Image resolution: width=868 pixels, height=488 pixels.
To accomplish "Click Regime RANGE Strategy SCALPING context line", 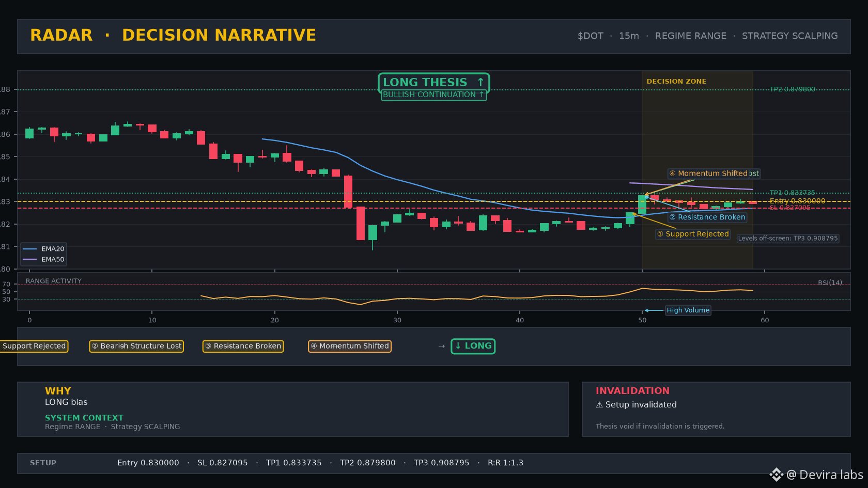I will point(113,427).
